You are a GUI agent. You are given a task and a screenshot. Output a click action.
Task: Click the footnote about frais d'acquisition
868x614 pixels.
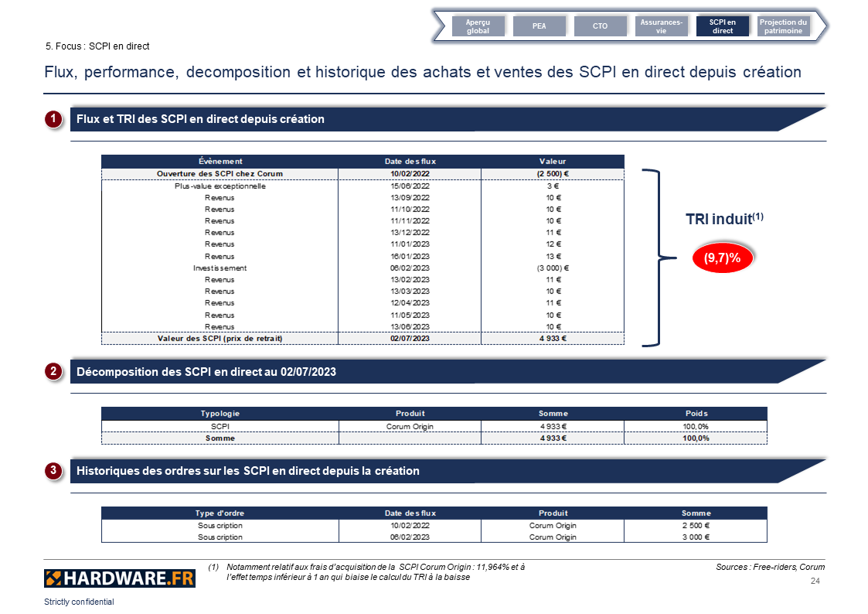click(366, 572)
